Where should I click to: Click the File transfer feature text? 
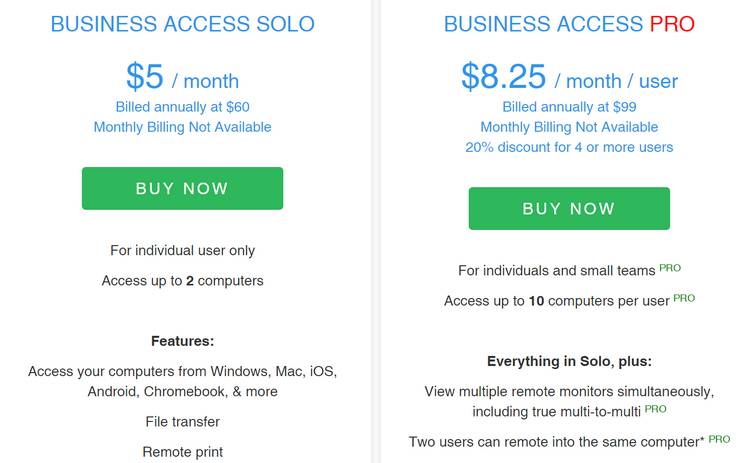tap(182, 421)
